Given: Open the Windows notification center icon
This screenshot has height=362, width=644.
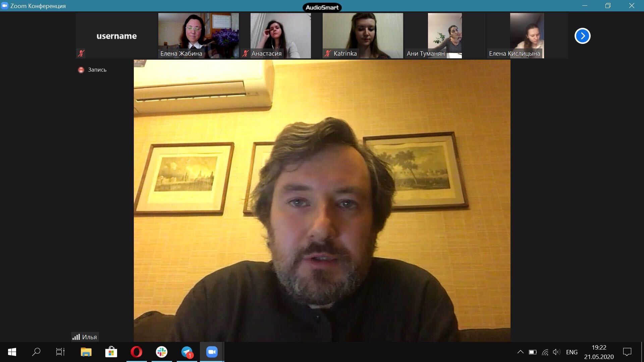Looking at the screenshot, I should (x=627, y=352).
